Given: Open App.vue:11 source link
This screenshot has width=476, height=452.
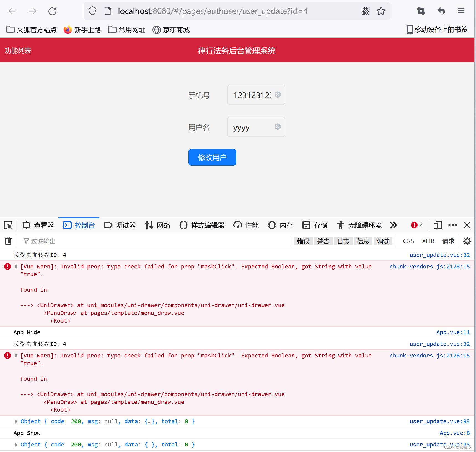Looking at the screenshot, I should click(453, 332).
